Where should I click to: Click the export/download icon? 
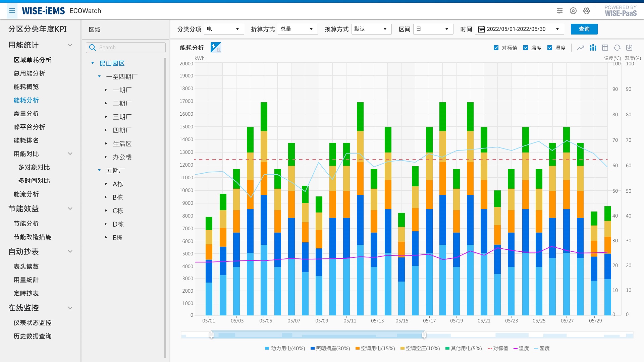pyautogui.click(x=630, y=48)
